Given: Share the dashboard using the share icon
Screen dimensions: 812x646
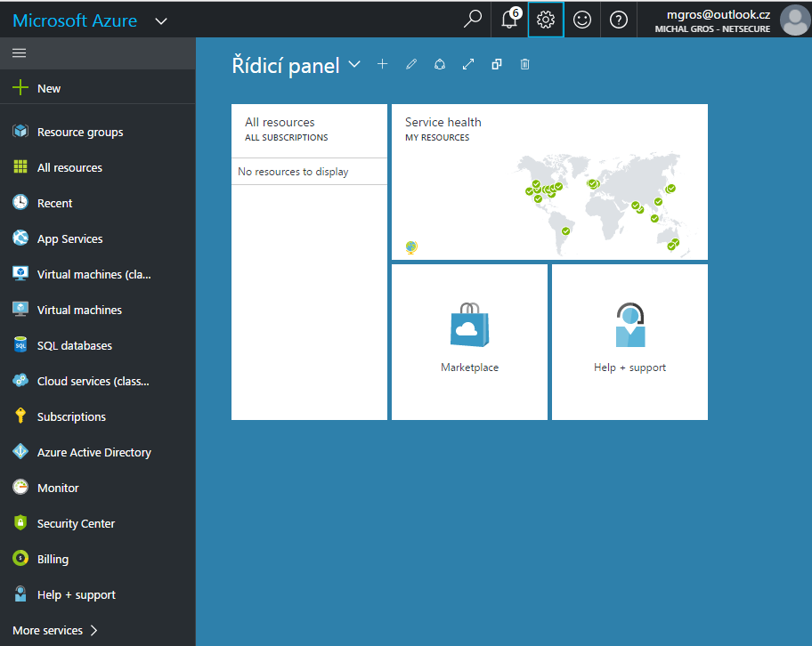Looking at the screenshot, I should pos(440,63).
